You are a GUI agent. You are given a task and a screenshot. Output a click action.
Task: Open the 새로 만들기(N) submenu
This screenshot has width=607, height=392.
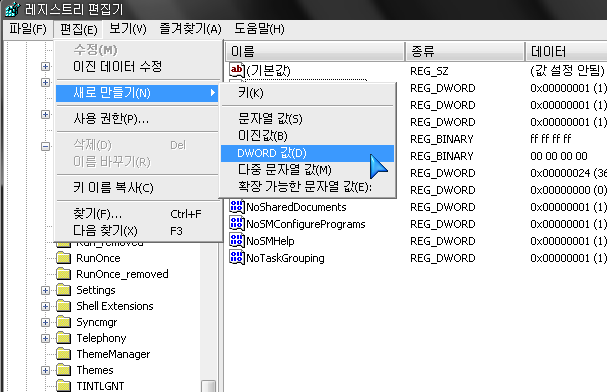[x=137, y=93]
